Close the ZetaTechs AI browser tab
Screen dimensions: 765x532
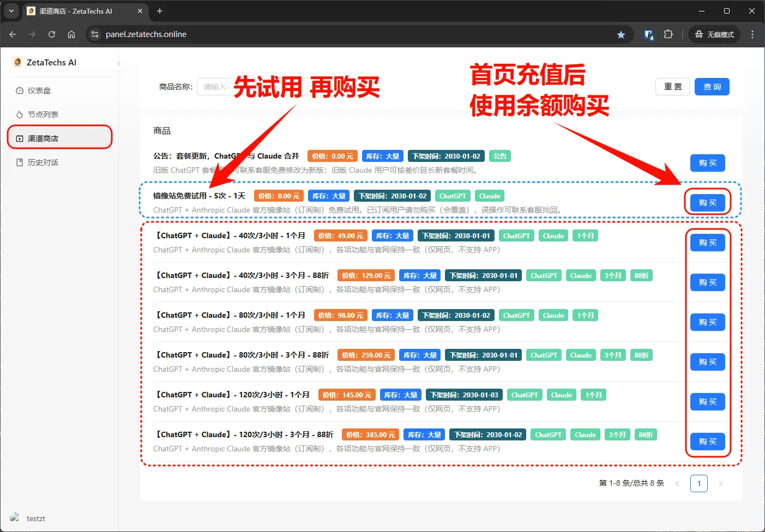point(140,11)
